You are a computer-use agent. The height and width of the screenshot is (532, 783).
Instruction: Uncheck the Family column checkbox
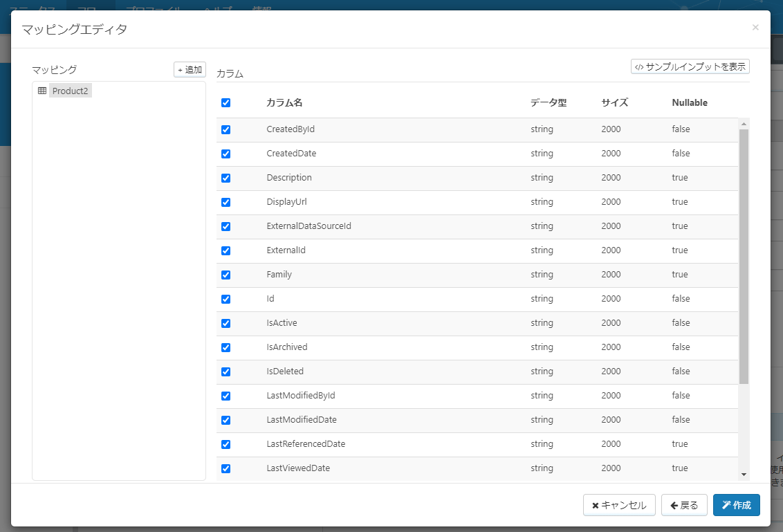tap(225, 275)
